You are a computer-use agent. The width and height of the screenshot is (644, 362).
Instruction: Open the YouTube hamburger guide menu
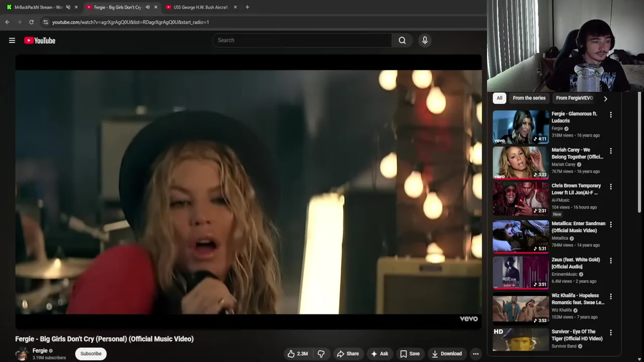[x=12, y=40]
